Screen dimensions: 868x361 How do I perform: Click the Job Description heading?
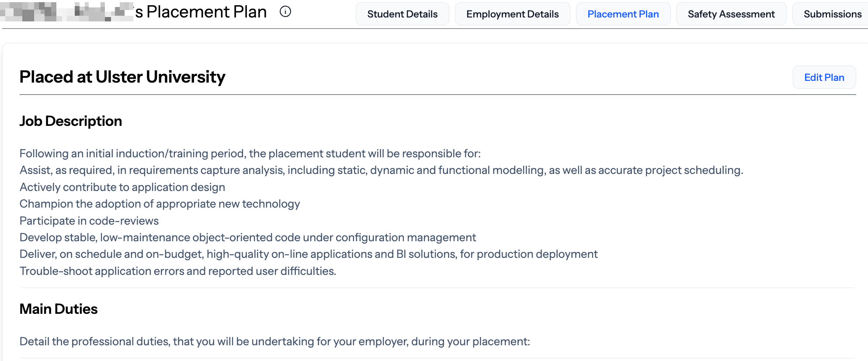[x=71, y=121]
